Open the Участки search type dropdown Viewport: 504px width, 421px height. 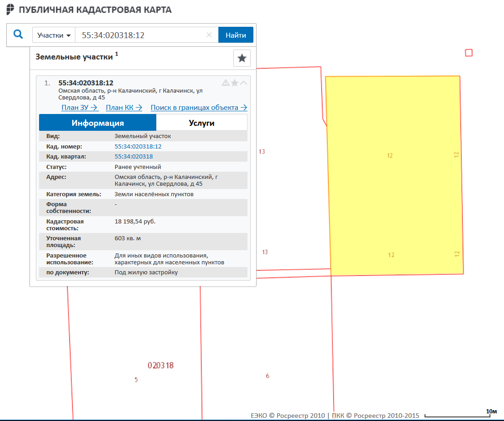tap(54, 35)
